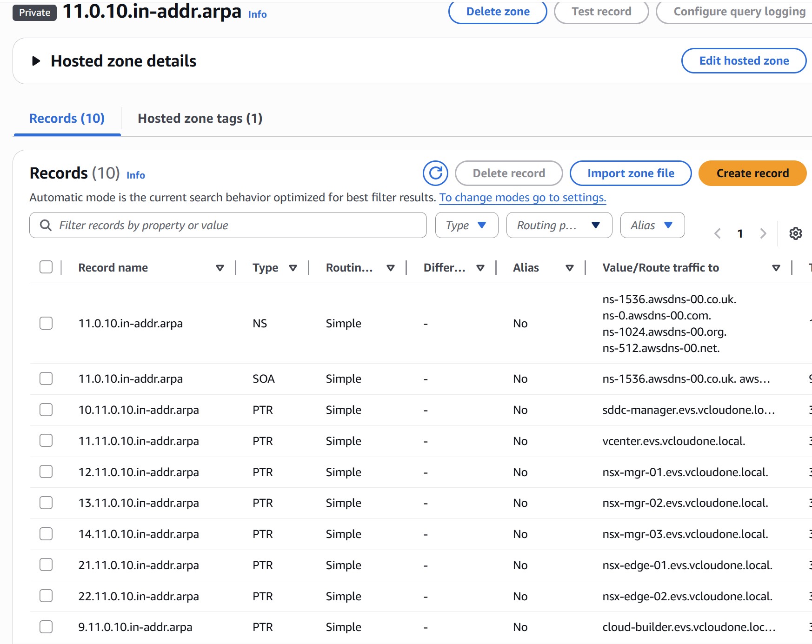Check the row for 10.11.0.10.in-addr.arpa
This screenshot has height=644, width=812.
(46, 410)
